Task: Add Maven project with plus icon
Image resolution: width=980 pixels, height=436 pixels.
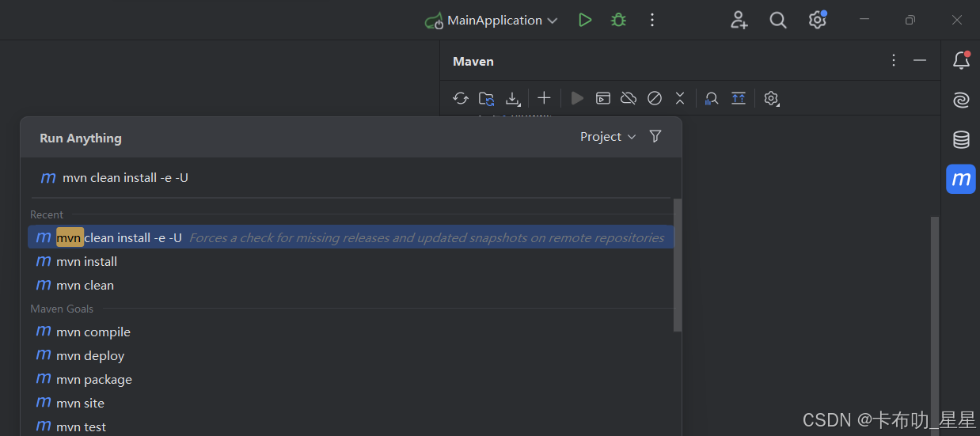Action: [544, 98]
